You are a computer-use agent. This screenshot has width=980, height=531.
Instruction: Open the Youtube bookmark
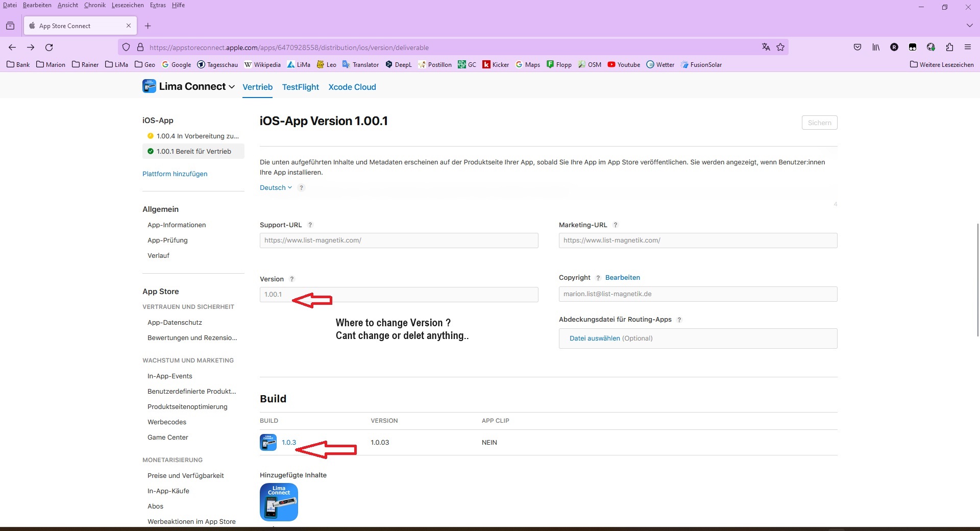(x=624, y=65)
